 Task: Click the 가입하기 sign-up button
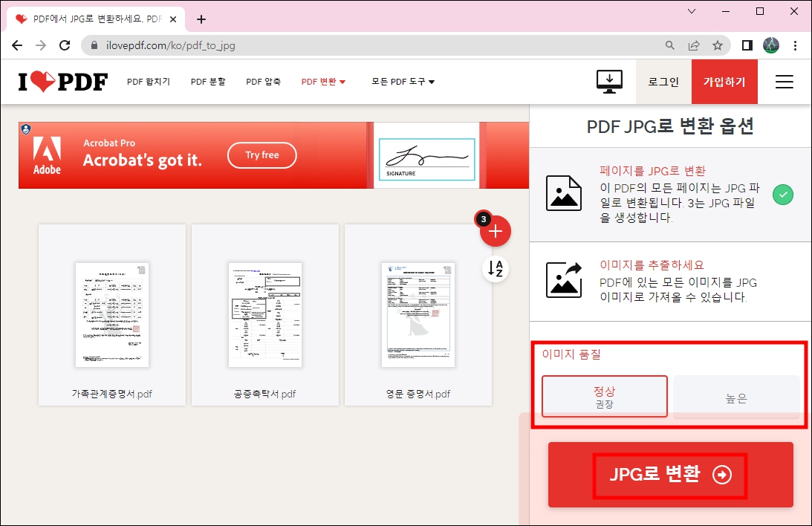coord(724,82)
